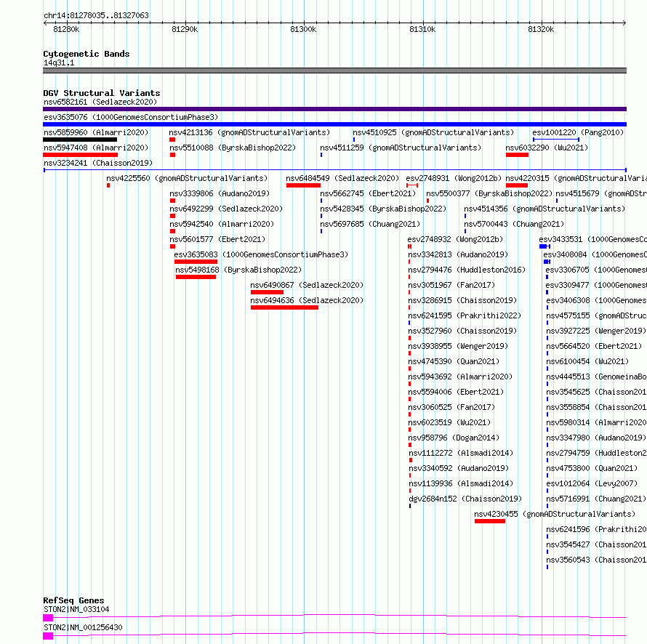
Task: Open nsv5510088 (ByrskaBishop2022) label
Action: tap(233, 148)
